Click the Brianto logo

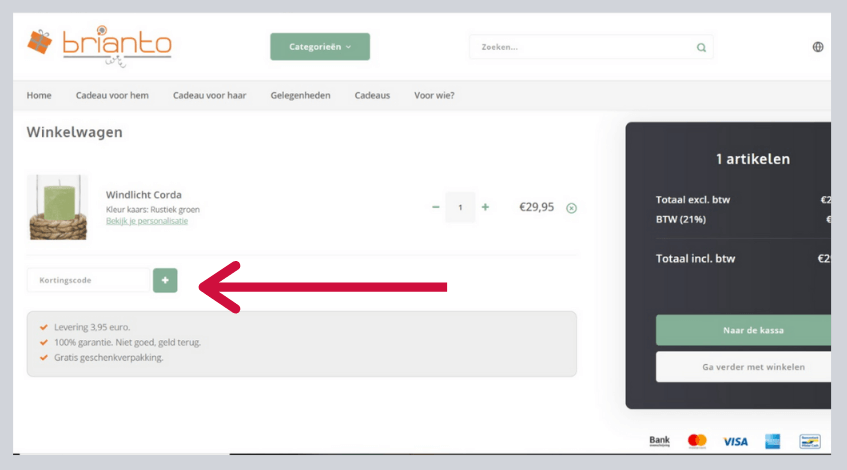pyautogui.click(x=98, y=45)
